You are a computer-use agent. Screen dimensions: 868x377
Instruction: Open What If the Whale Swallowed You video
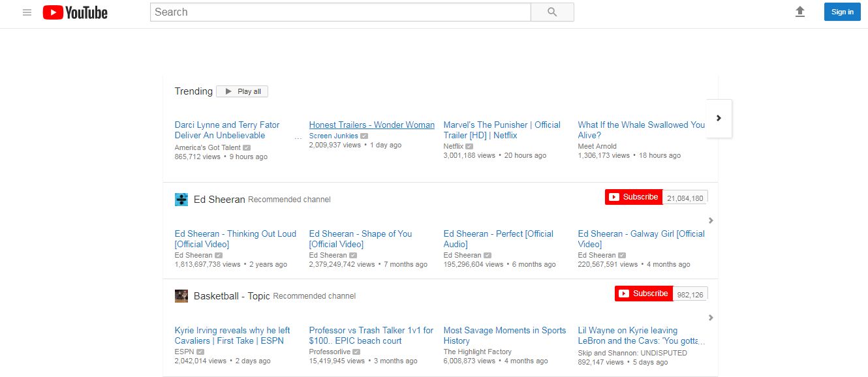(642, 130)
